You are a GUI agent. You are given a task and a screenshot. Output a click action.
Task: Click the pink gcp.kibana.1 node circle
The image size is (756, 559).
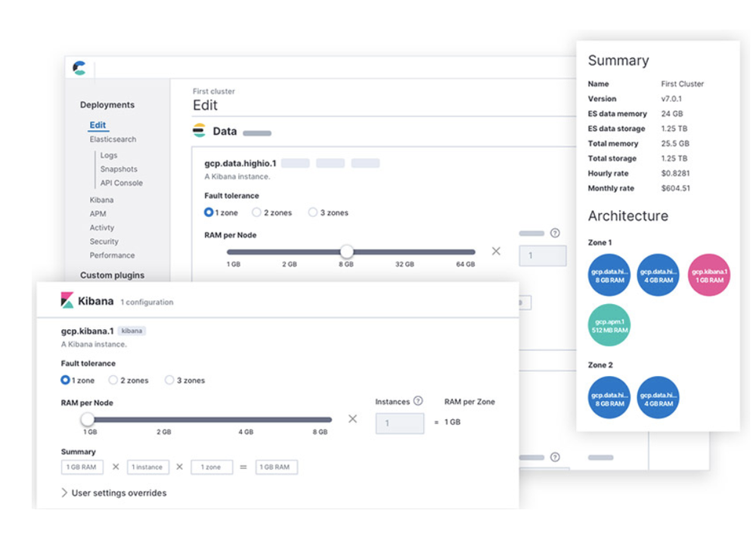click(x=709, y=275)
